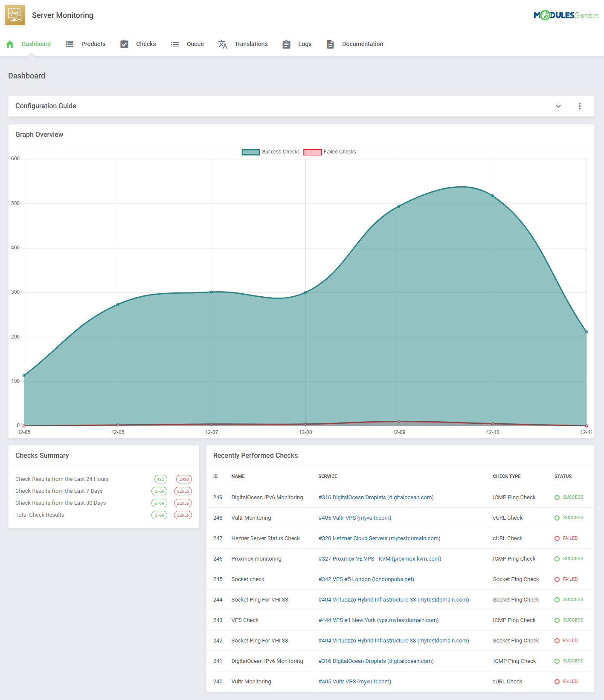Click the Queue lines icon
The width and height of the screenshot is (604, 700).
[x=175, y=44]
